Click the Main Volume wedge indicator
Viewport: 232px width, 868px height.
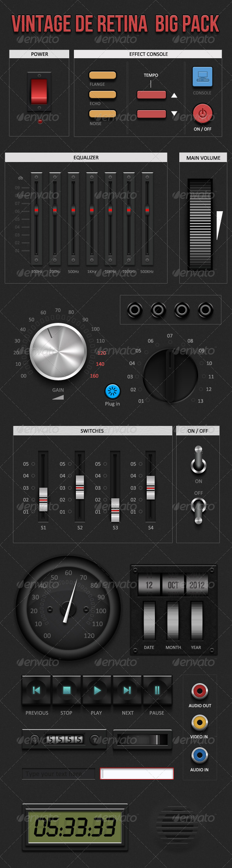tap(219, 225)
